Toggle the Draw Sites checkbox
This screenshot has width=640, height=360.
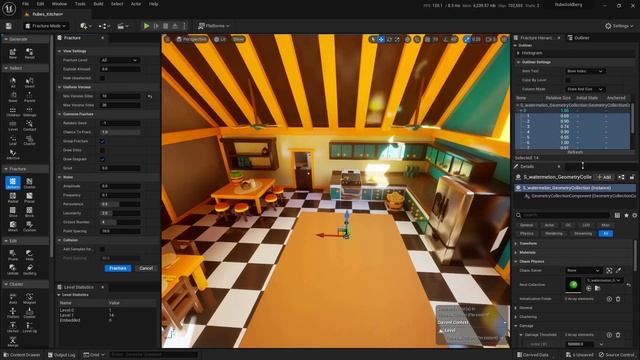pyautogui.click(x=102, y=150)
